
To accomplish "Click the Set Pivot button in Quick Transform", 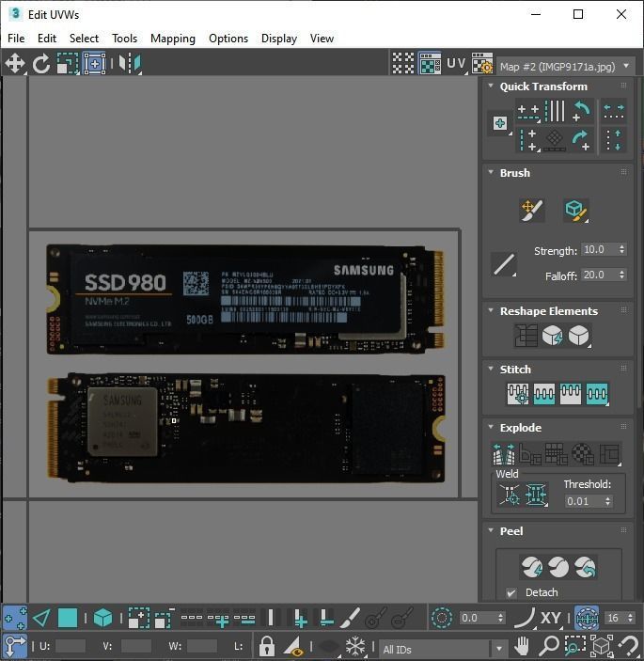I will point(500,123).
